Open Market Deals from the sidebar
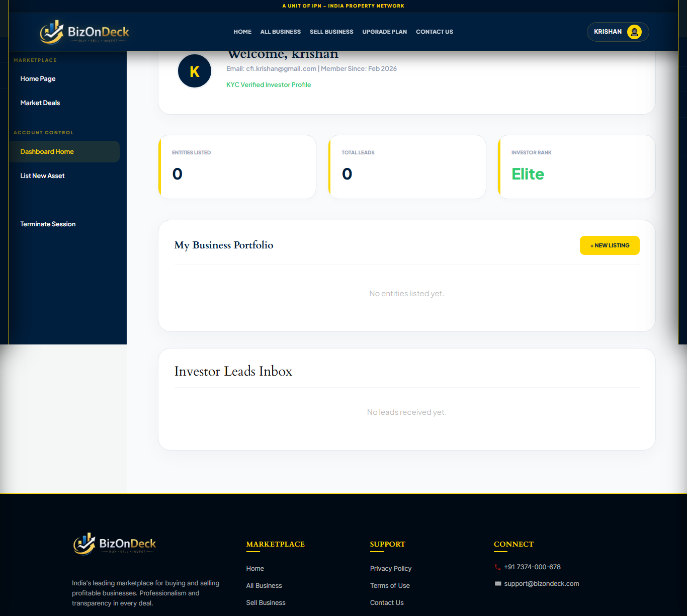 [40, 103]
